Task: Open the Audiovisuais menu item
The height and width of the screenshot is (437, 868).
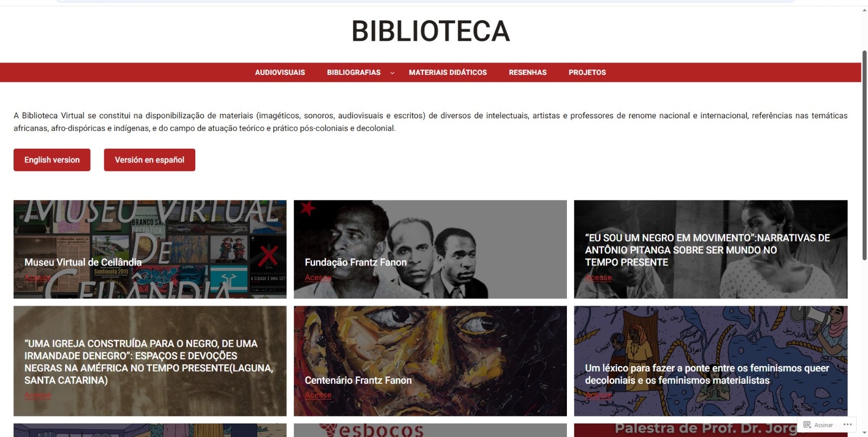Action: click(x=280, y=72)
